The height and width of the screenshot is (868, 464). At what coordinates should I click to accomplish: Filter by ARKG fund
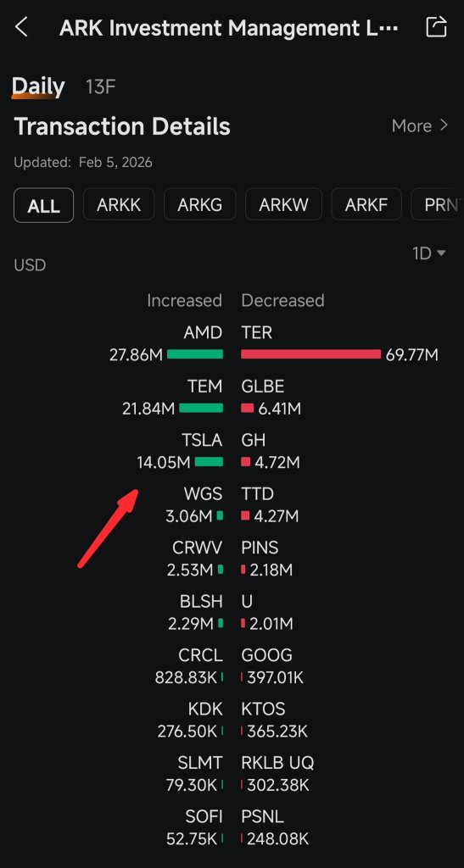(x=200, y=205)
